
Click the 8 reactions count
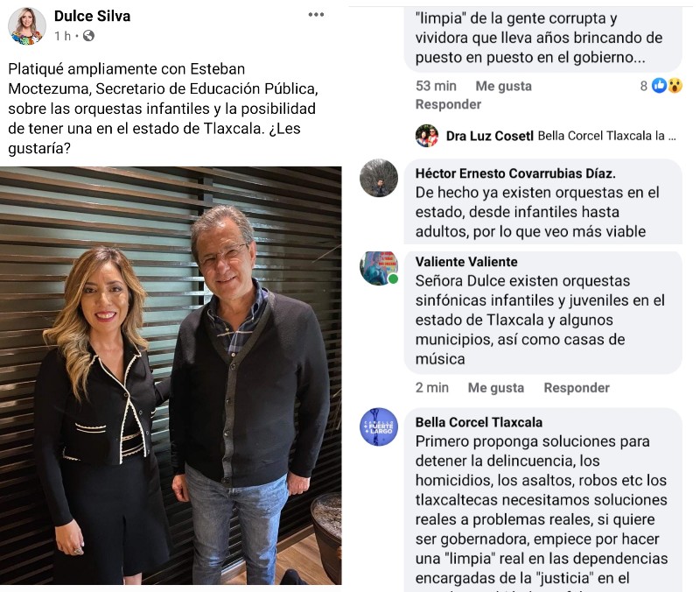pos(644,86)
